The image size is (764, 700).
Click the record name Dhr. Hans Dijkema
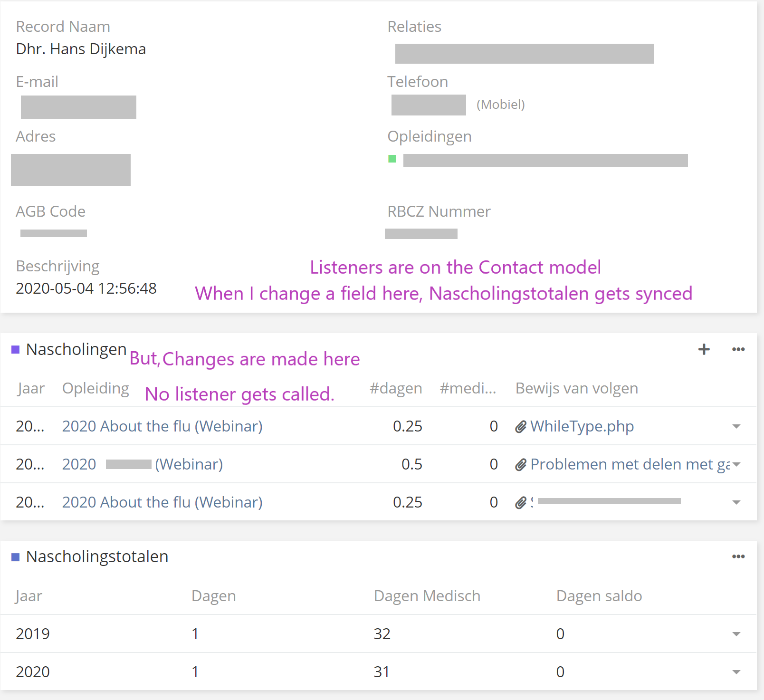point(80,48)
